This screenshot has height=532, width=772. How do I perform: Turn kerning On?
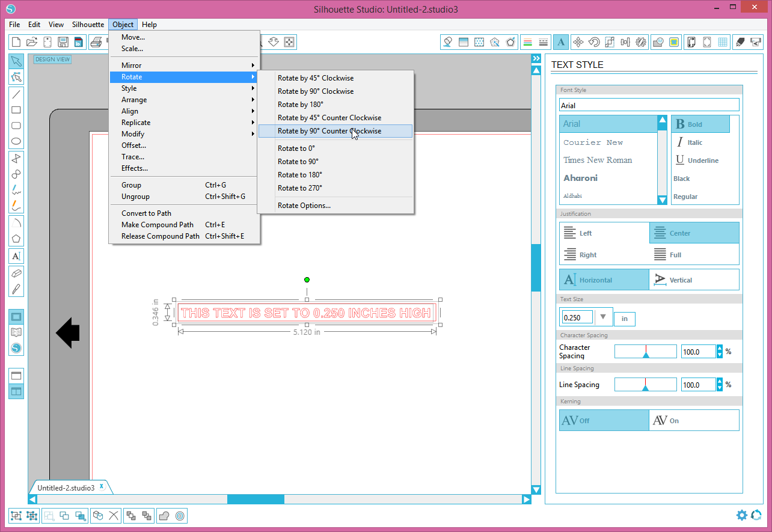point(694,421)
